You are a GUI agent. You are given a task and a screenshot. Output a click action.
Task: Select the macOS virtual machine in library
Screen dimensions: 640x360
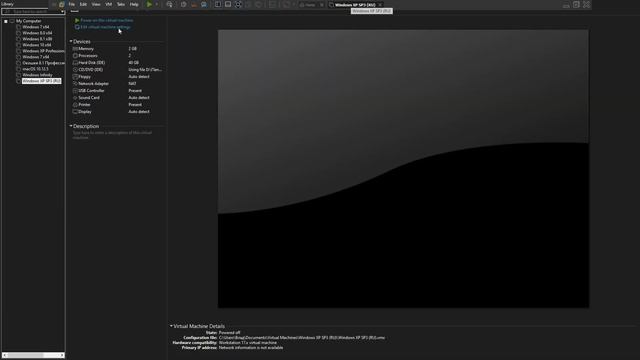(35, 69)
